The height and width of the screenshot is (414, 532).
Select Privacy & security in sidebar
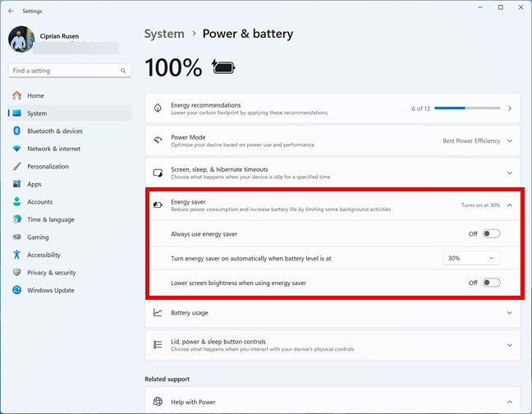[x=70, y=272]
